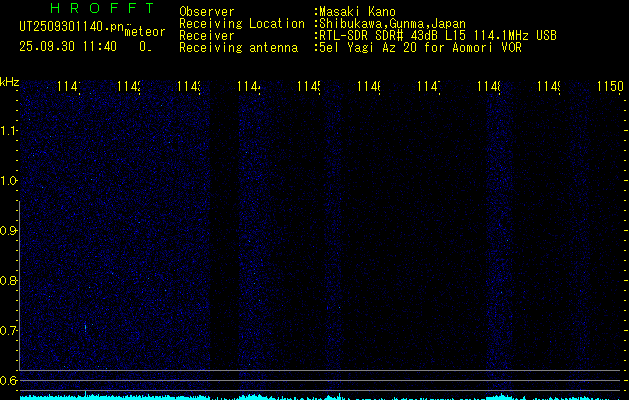Image resolution: width=629 pixels, height=400 pixels.
Task: Click the green 'meteor' label
Action: (145, 32)
